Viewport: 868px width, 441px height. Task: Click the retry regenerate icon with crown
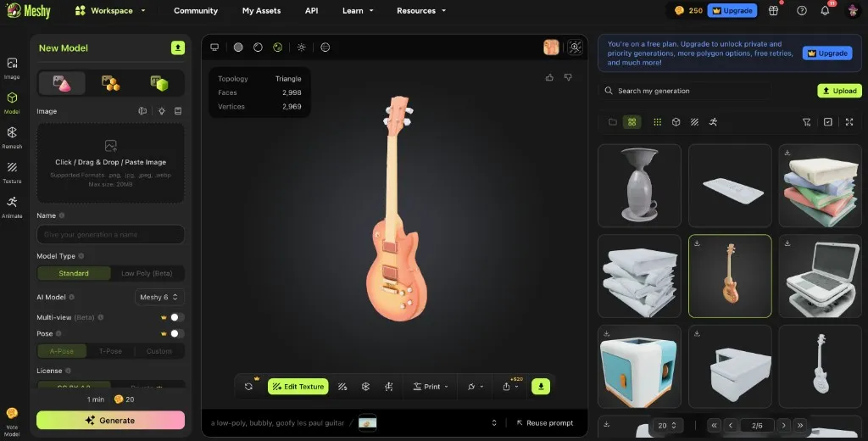(x=248, y=386)
